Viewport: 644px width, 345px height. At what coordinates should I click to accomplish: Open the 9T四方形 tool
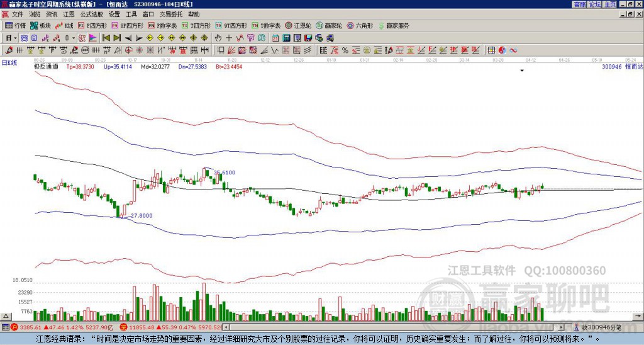[x=231, y=25]
